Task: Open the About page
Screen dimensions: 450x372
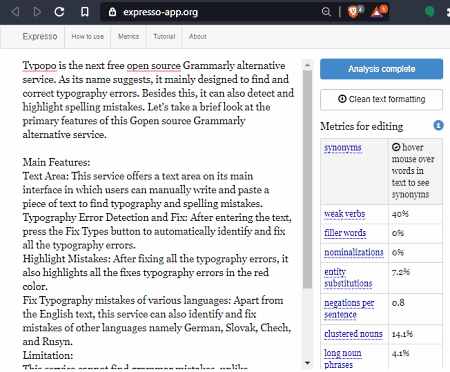Action: click(x=197, y=37)
